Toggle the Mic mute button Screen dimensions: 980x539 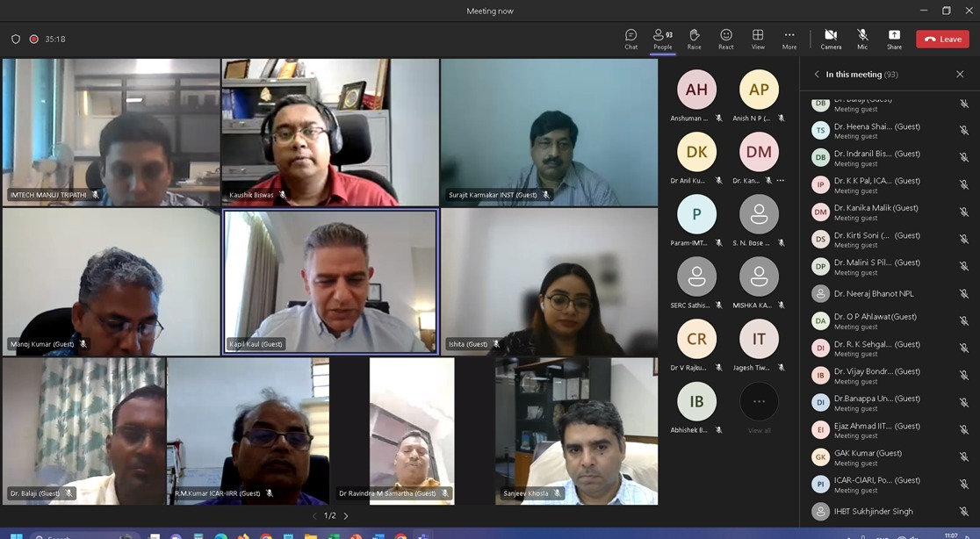pos(862,39)
